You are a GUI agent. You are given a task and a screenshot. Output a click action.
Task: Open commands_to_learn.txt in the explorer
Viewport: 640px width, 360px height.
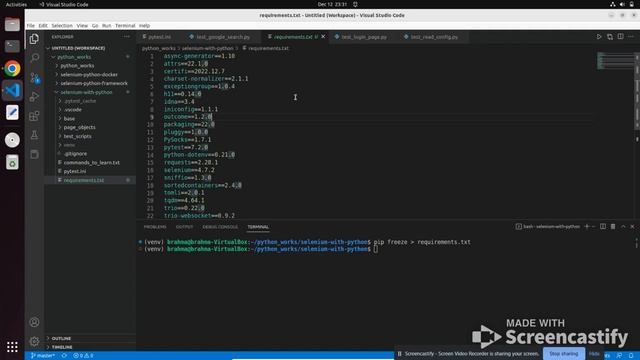coord(91,162)
